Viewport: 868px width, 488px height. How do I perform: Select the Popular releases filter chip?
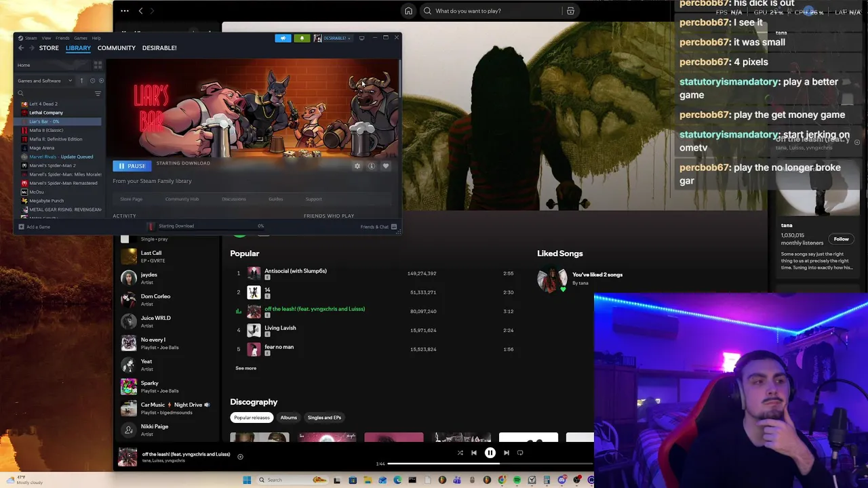(252, 418)
